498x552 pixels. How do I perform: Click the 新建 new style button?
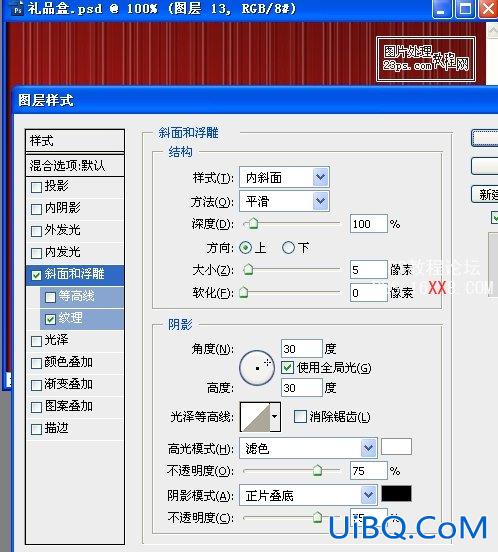point(485,194)
